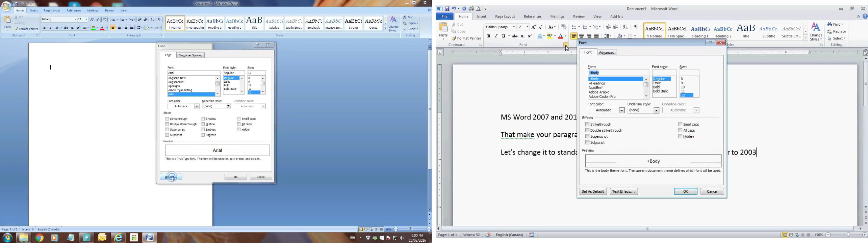
Task: Click Paste in right Word 2010 ribbon
Action: [x=443, y=31]
